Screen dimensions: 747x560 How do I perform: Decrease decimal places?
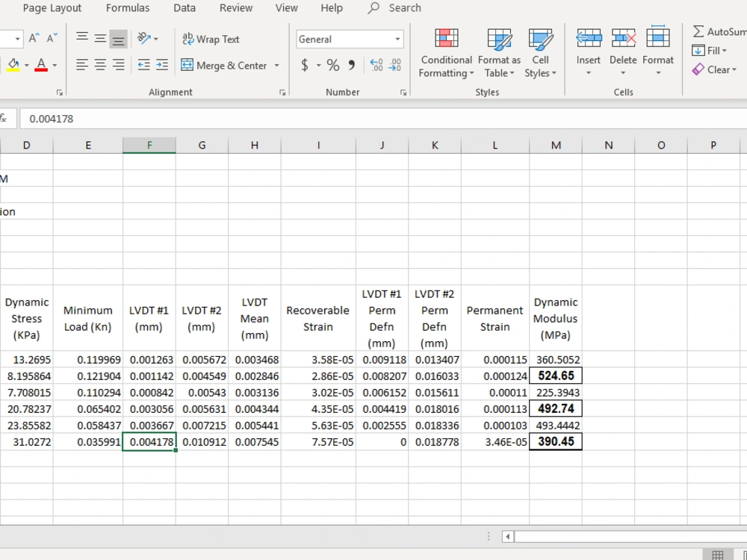395,65
